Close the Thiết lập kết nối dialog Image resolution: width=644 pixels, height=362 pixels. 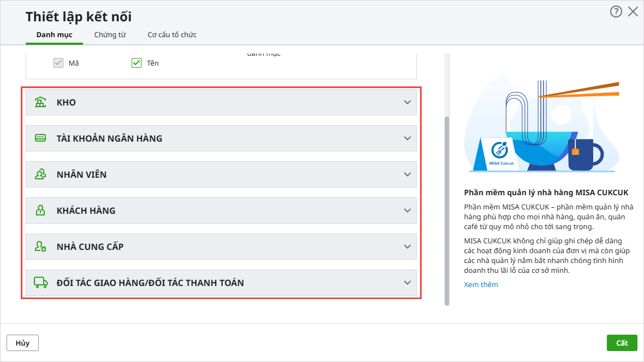click(633, 11)
